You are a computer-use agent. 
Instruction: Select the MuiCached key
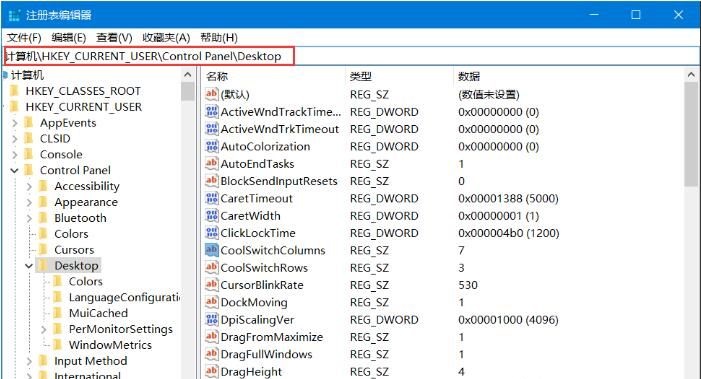click(98, 313)
